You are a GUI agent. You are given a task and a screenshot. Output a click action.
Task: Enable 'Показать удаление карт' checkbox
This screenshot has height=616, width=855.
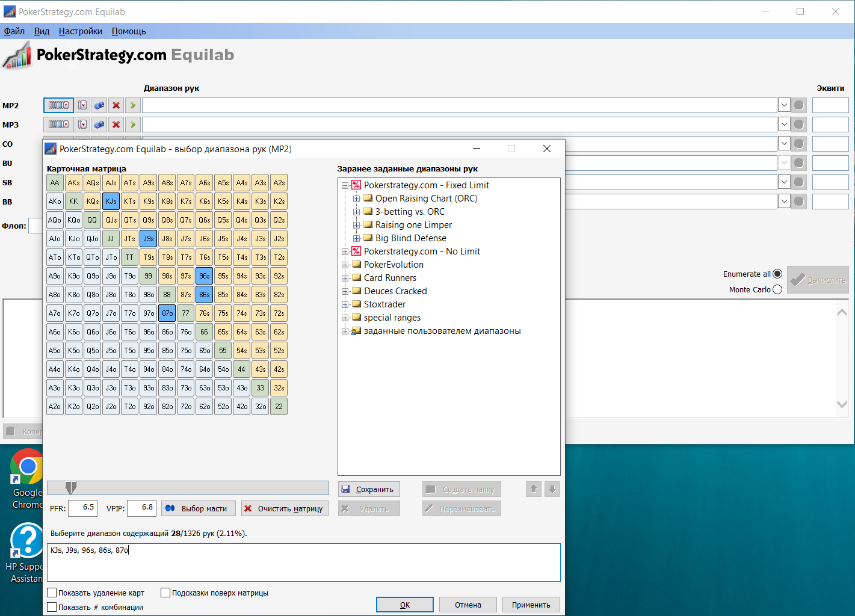click(x=52, y=593)
